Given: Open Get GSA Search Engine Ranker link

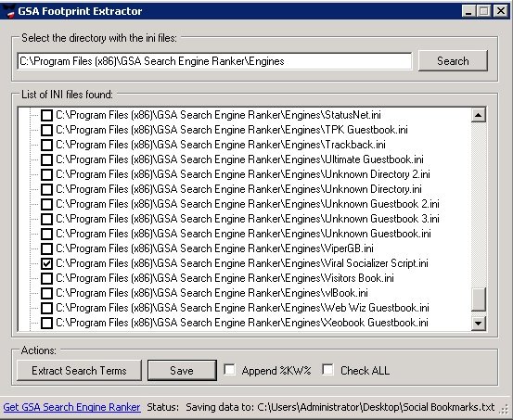Looking at the screenshot, I should coord(72,407).
